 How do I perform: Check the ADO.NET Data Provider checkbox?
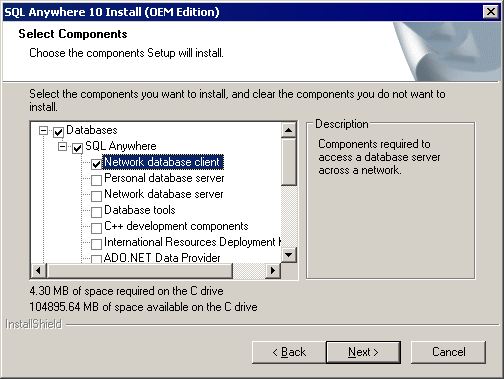tap(96, 259)
